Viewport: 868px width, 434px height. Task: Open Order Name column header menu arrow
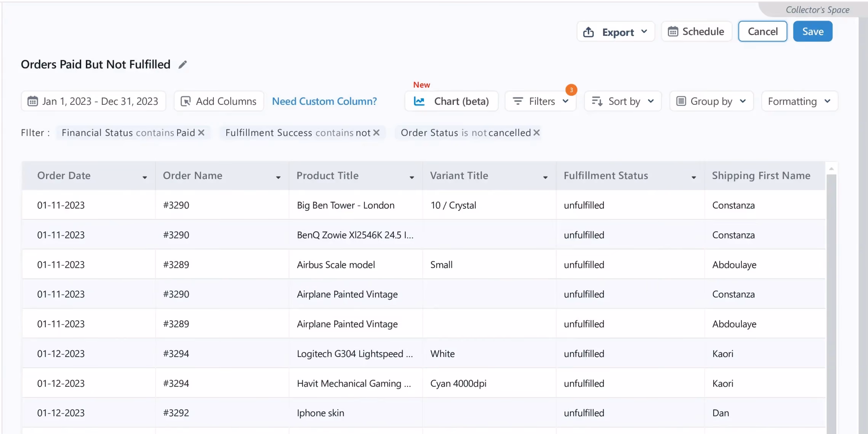[278, 177]
